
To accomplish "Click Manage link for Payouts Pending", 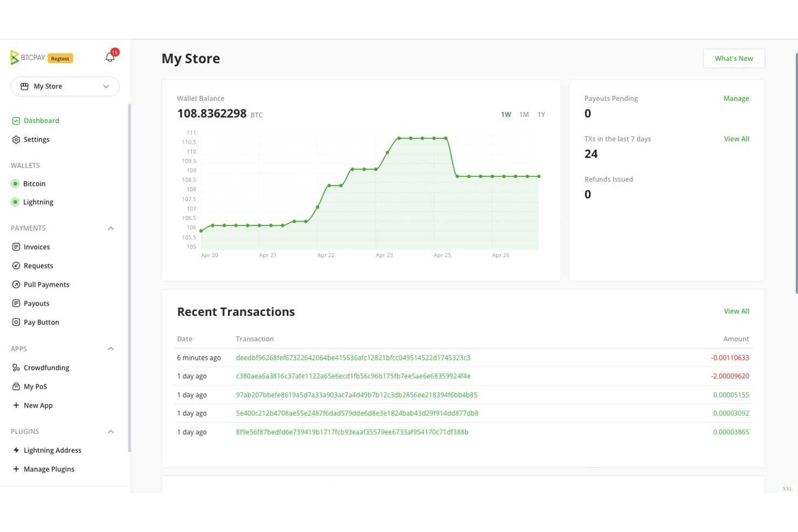I will [736, 99].
